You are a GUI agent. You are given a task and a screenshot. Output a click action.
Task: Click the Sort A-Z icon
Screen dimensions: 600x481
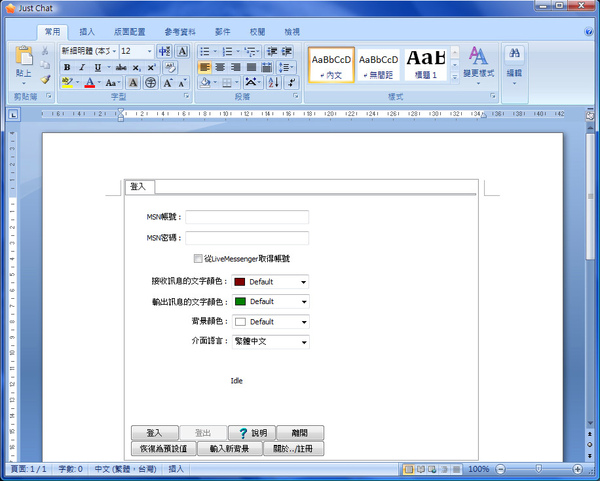[x=273, y=82]
